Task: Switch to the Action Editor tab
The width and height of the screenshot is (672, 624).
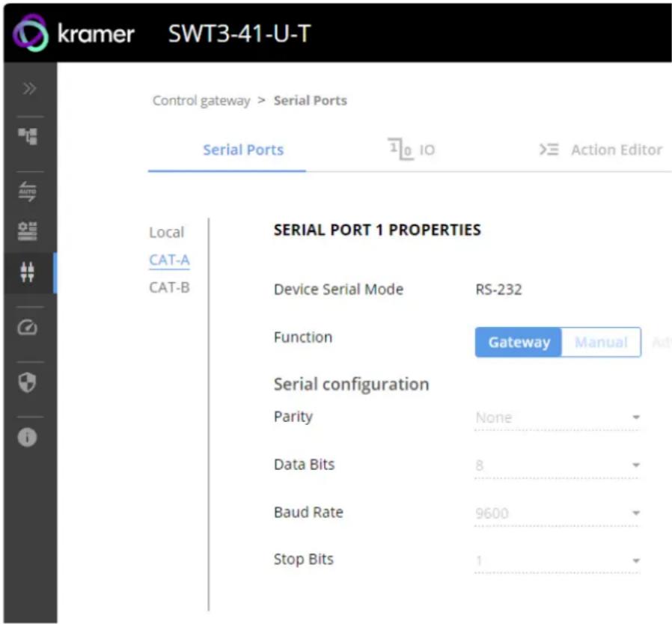Action: [600, 150]
